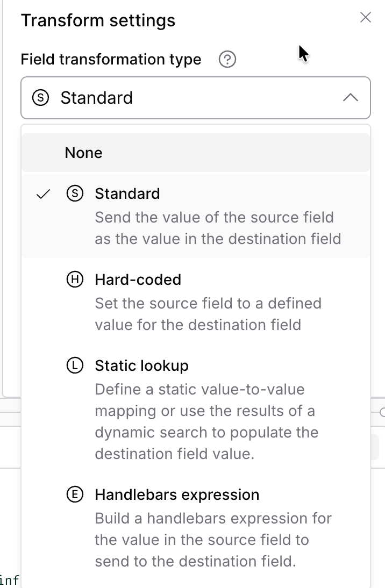385x588 pixels.
Task: Click the Standard option description text
Action: (218, 228)
